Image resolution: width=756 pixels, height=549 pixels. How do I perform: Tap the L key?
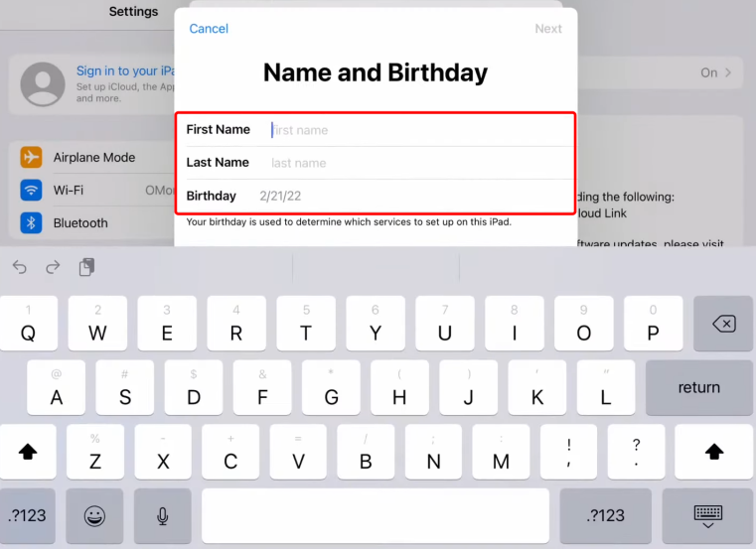click(606, 387)
